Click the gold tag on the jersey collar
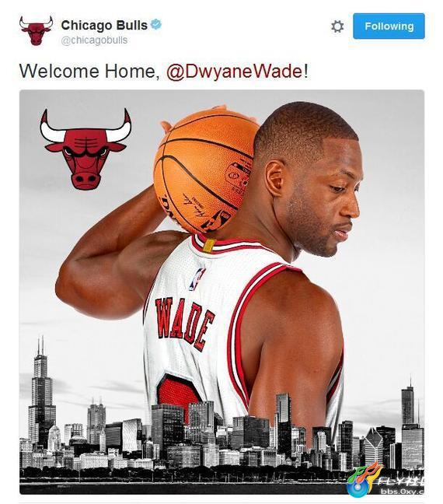Viewport: 443px width, 504px height. point(209,245)
